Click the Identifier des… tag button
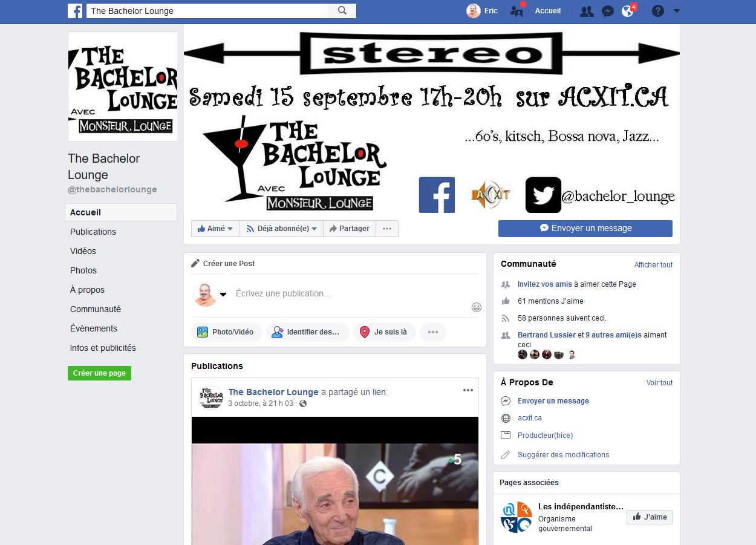This screenshot has width=756, height=545. click(x=307, y=332)
